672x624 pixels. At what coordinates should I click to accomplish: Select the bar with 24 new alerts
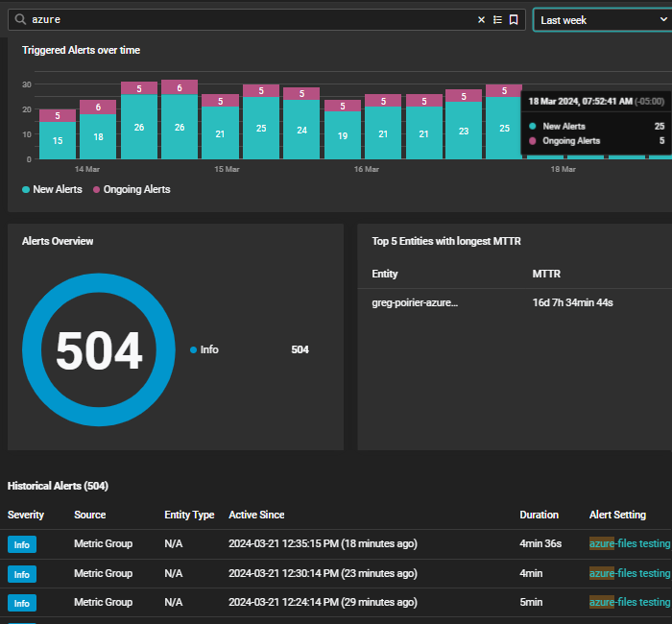pos(301,130)
